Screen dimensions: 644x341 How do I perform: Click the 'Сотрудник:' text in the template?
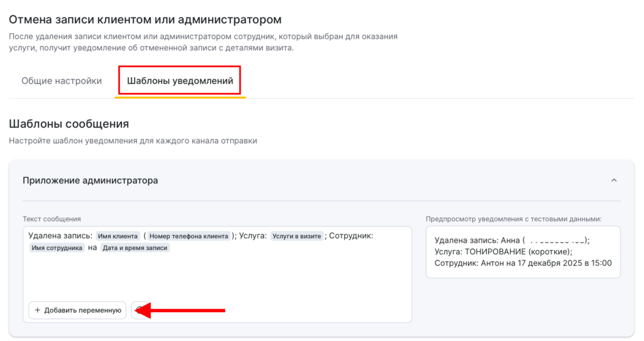coord(352,236)
